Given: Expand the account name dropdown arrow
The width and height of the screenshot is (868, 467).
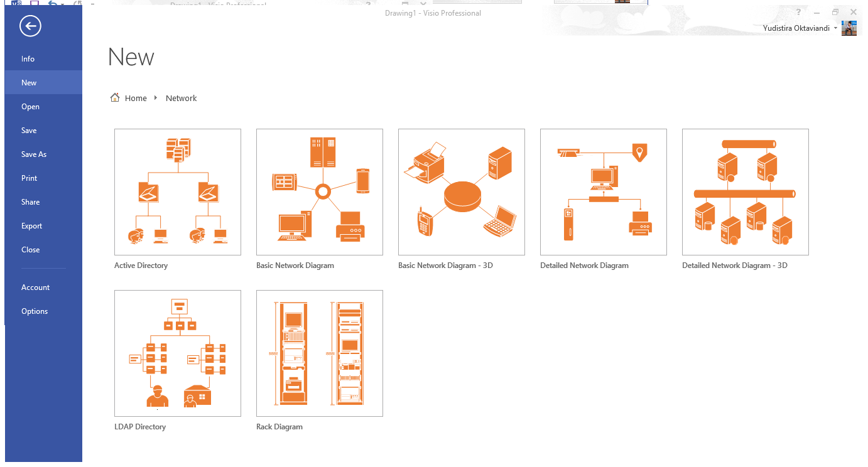Looking at the screenshot, I should pyautogui.click(x=835, y=28).
